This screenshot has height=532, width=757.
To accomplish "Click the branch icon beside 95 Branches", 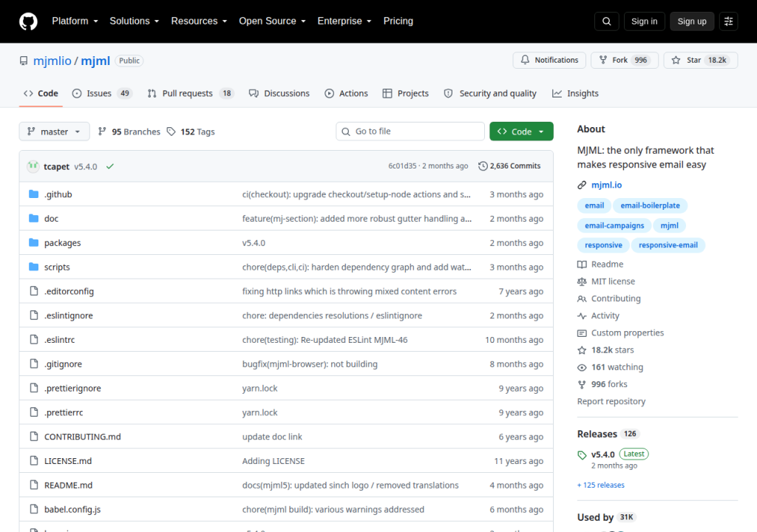I will [102, 132].
